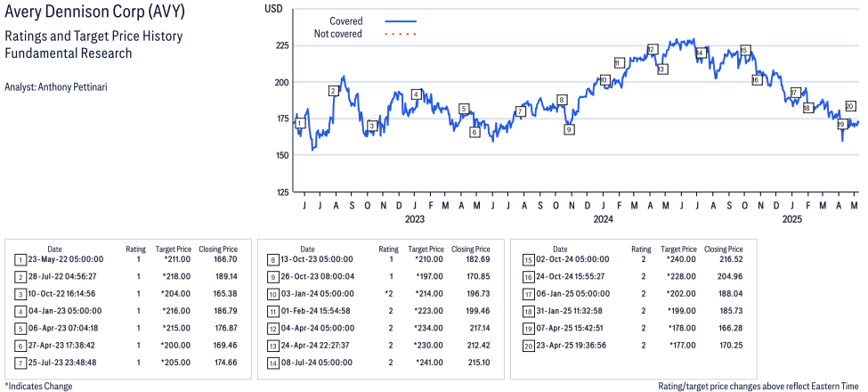Click the *2 rating in the 03-Jan-24 row

[x=387, y=293]
